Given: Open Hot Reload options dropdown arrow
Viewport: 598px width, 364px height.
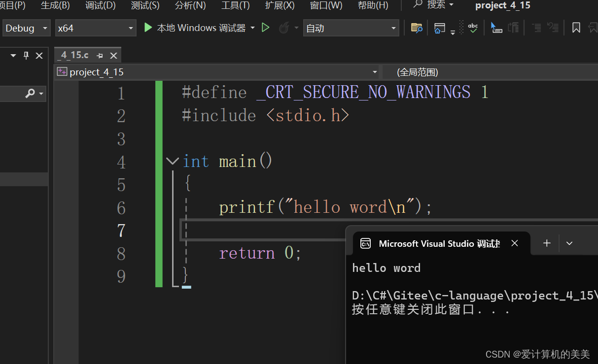Looking at the screenshot, I should click(296, 28).
